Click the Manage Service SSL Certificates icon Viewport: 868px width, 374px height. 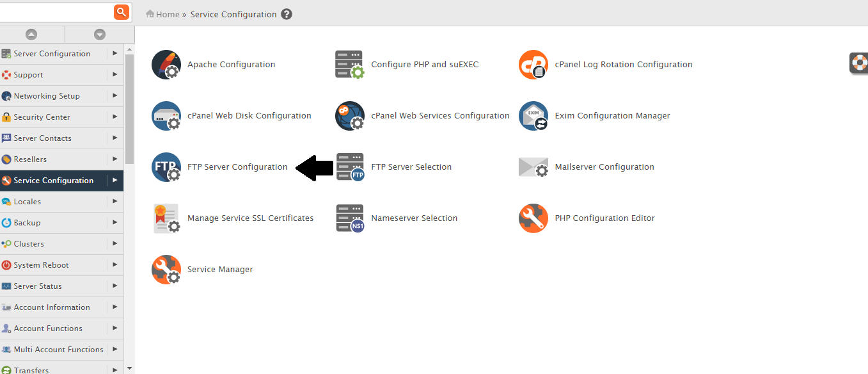(166, 218)
